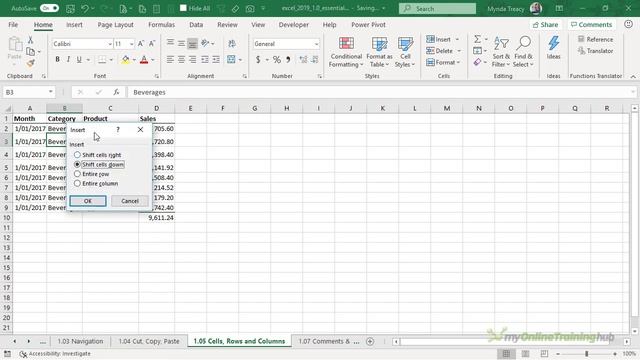Open General number format dropdown
640x360 pixels.
pos(316,44)
